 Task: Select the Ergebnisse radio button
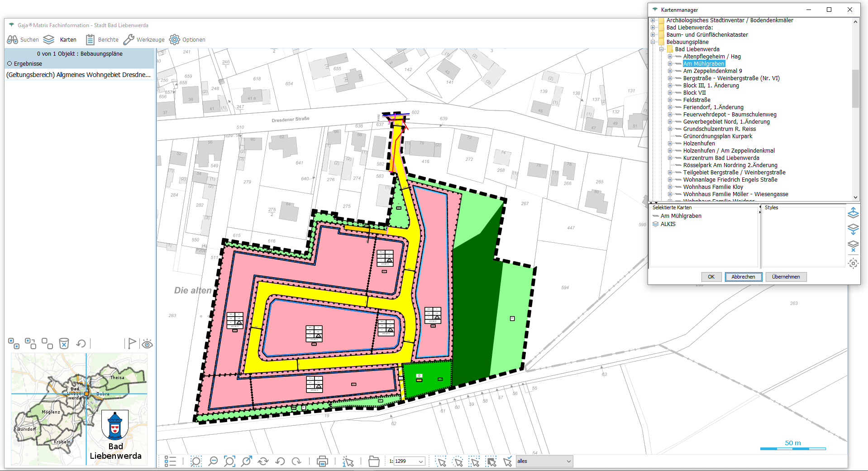[10, 64]
